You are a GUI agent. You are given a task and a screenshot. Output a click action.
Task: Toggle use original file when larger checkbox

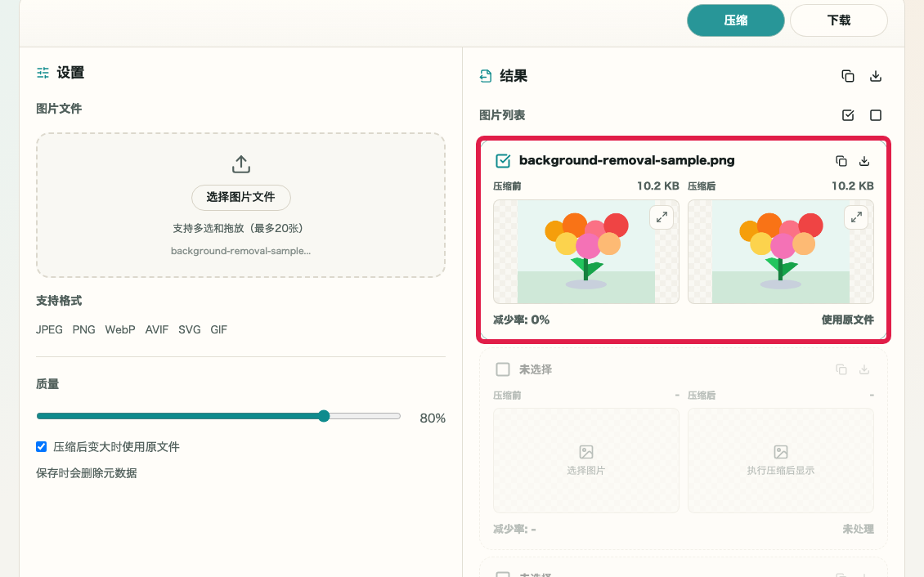point(41,446)
